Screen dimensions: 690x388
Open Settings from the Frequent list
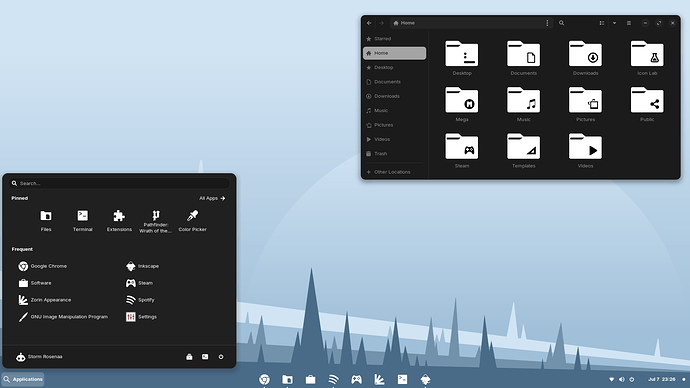141,317
